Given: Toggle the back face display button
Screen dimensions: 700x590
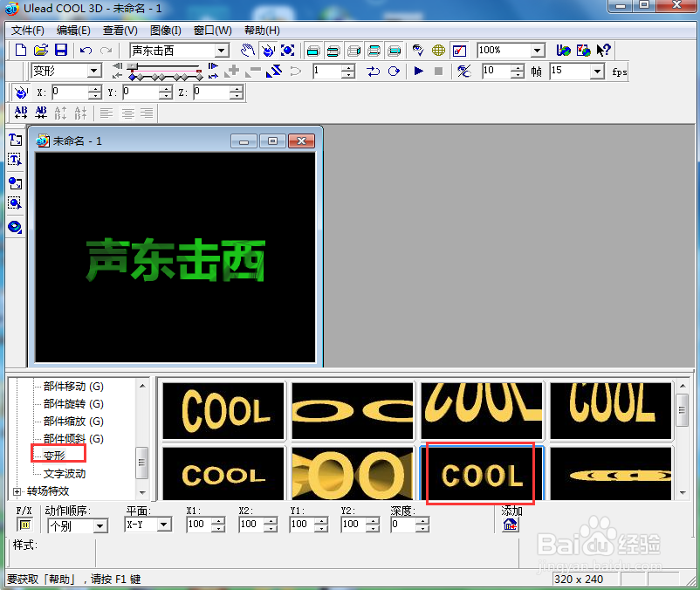Looking at the screenshot, I should [395, 51].
